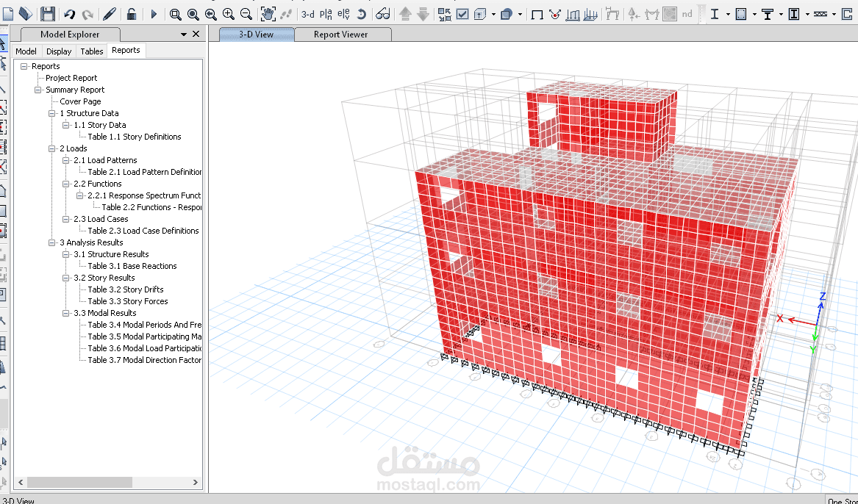Viewport: 858px width, 504px height.
Task: Select the Reports tab in Model Explorer
Action: (126, 50)
